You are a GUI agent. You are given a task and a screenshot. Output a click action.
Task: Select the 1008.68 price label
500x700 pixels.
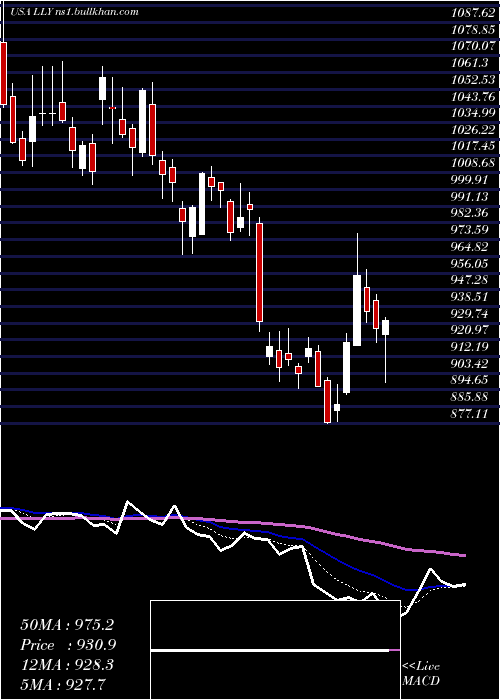click(475, 163)
